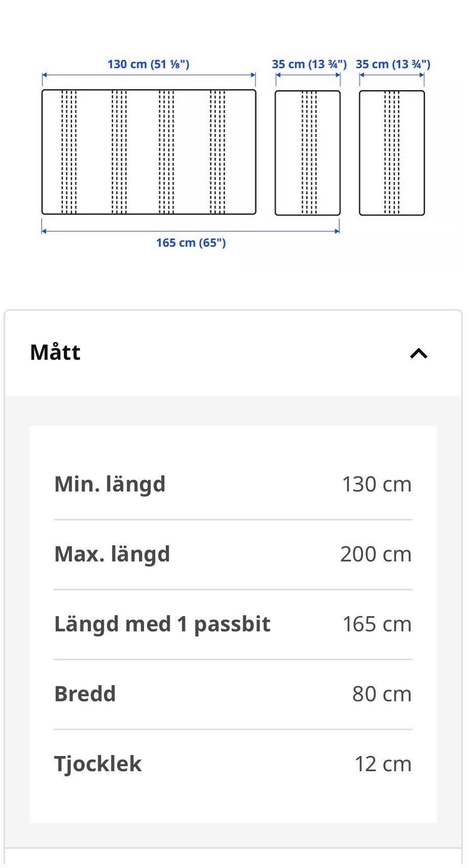This screenshot has height=868, width=474.
Task: Select the Tjocklek row label
Action: tap(98, 764)
